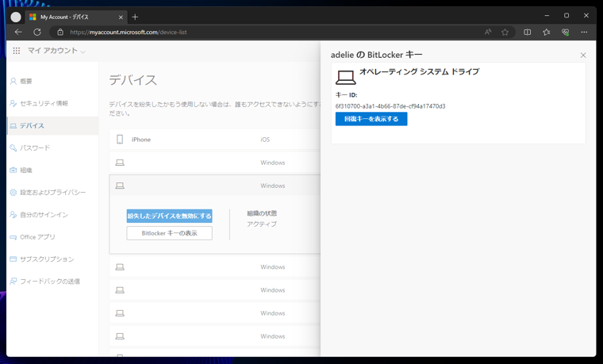Image resolution: width=603 pixels, height=364 pixels.
Task: Click Bitlocker キーの表示 button
Action: (x=169, y=233)
